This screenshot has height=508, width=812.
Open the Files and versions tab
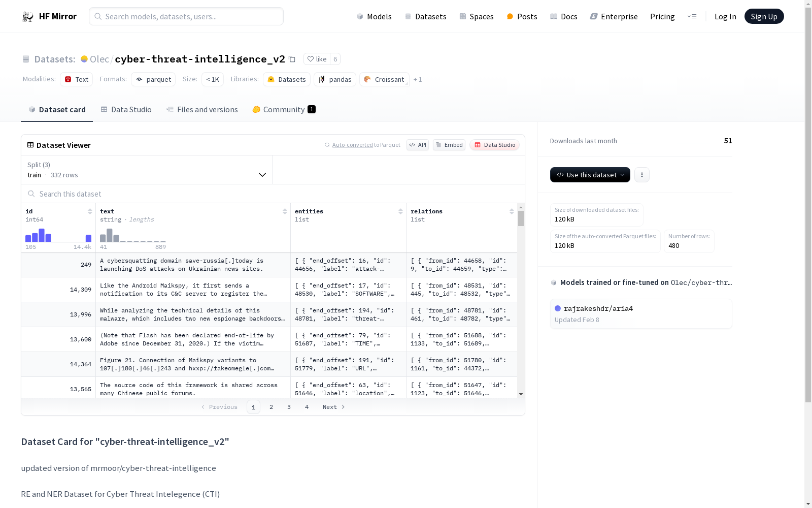pyautogui.click(x=202, y=110)
